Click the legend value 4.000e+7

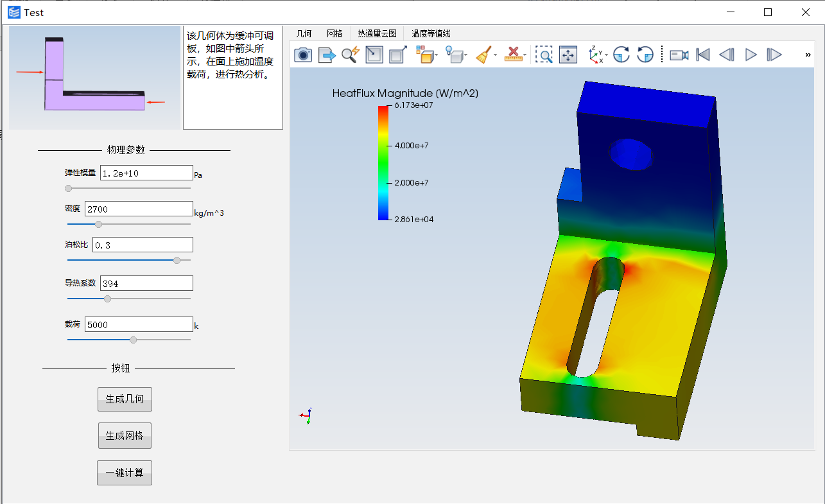(412, 146)
